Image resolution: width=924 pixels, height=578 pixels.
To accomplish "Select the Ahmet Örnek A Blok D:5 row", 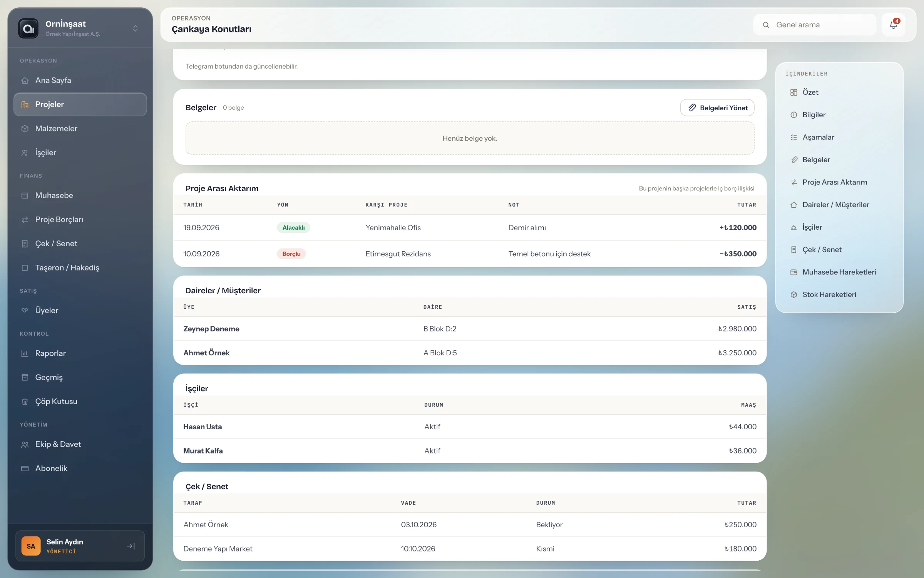I will [470, 353].
